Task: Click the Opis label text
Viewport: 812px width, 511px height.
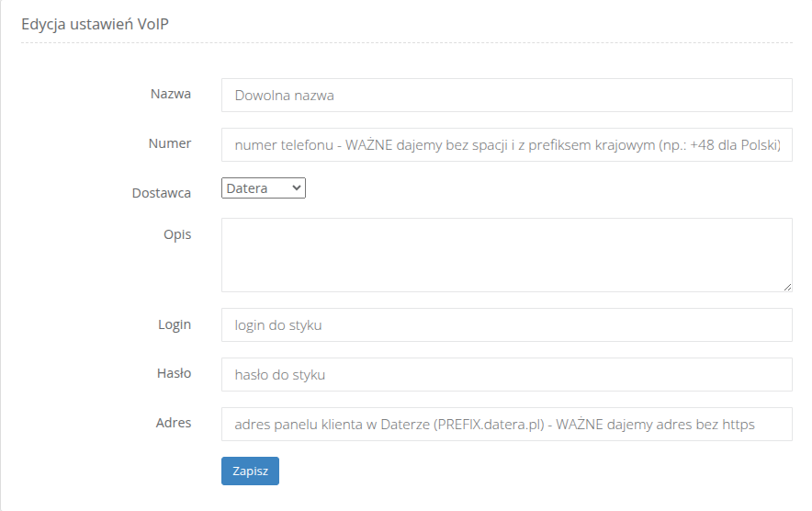Action: (x=177, y=234)
